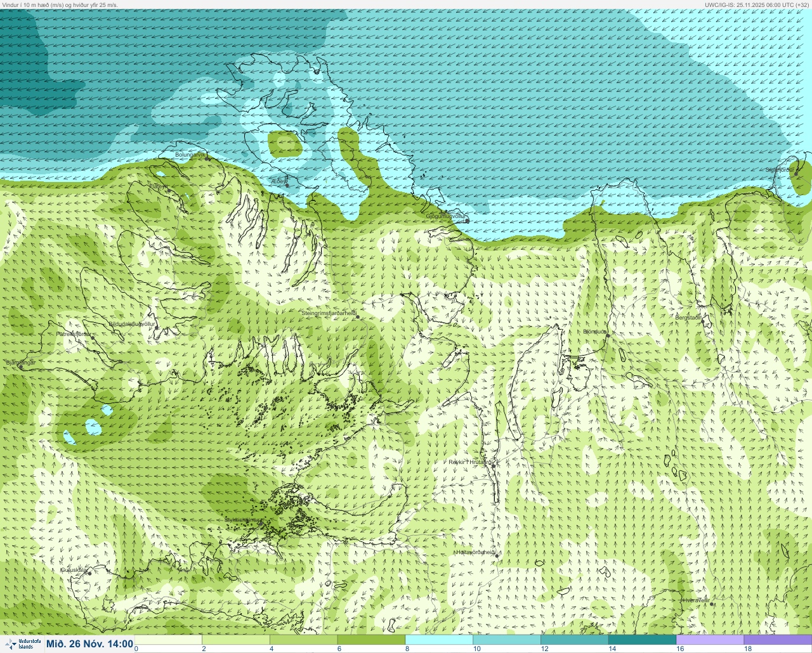This screenshot has width=812, height=653.
Task: Click the purple swatch above 18 m/s
Action: 778,640
